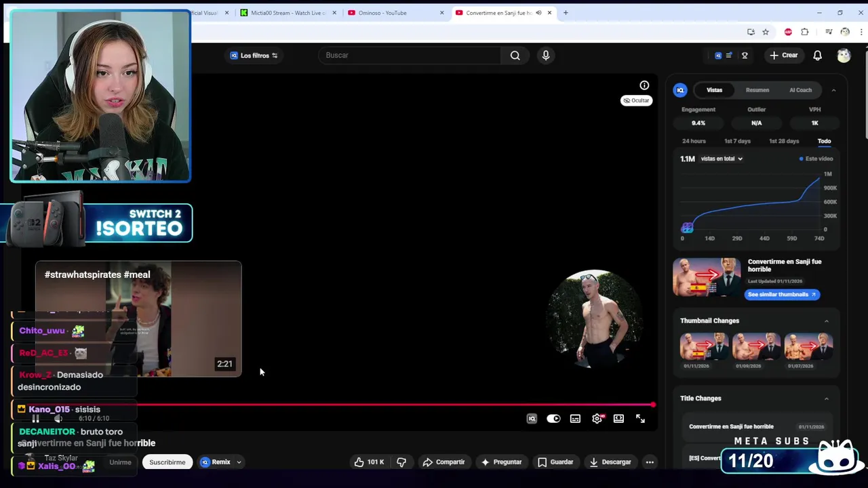The image size is (868, 488).
Task: Collapse the vidIQ panel with top chevron
Action: tap(833, 90)
